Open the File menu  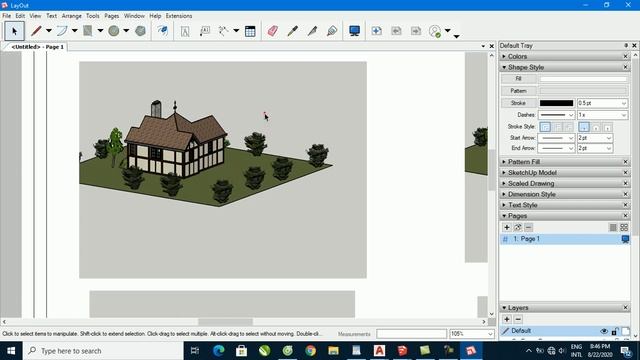(x=7, y=16)
